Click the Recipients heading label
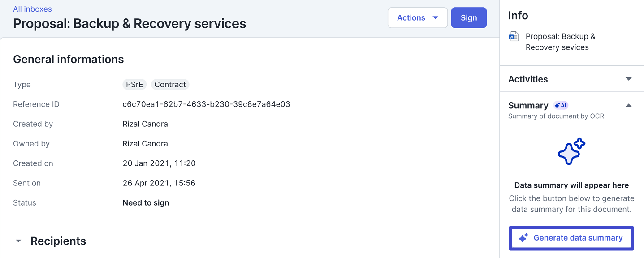 [x=58, y=241]
